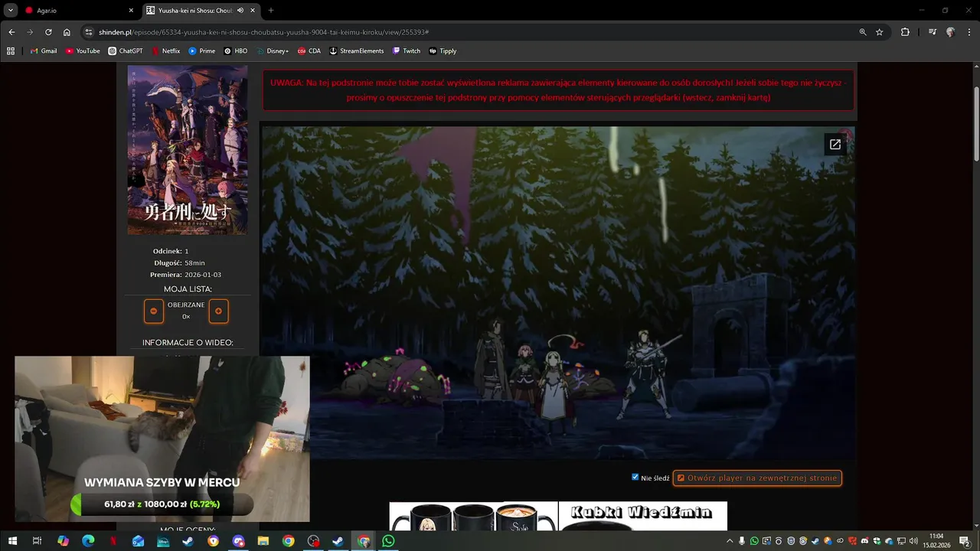
Task: Reload the current page
Action: coord(48,32)
